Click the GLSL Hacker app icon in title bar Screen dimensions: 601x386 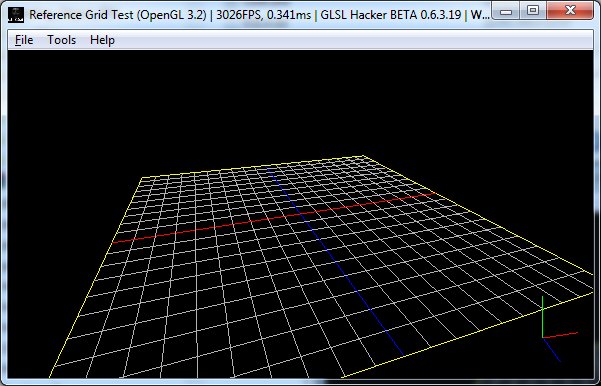[x=16, y=15]
